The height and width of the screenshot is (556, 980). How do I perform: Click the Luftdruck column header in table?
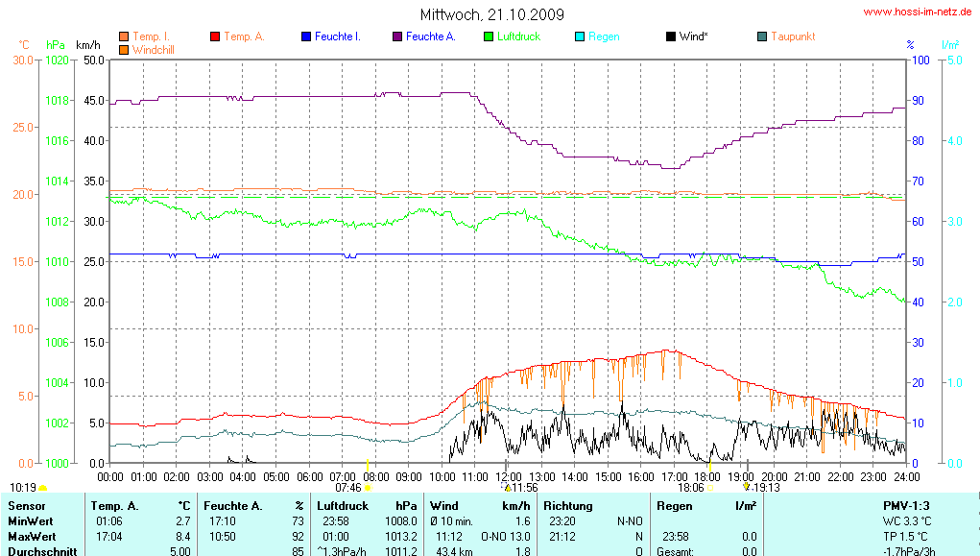point(340,505)
